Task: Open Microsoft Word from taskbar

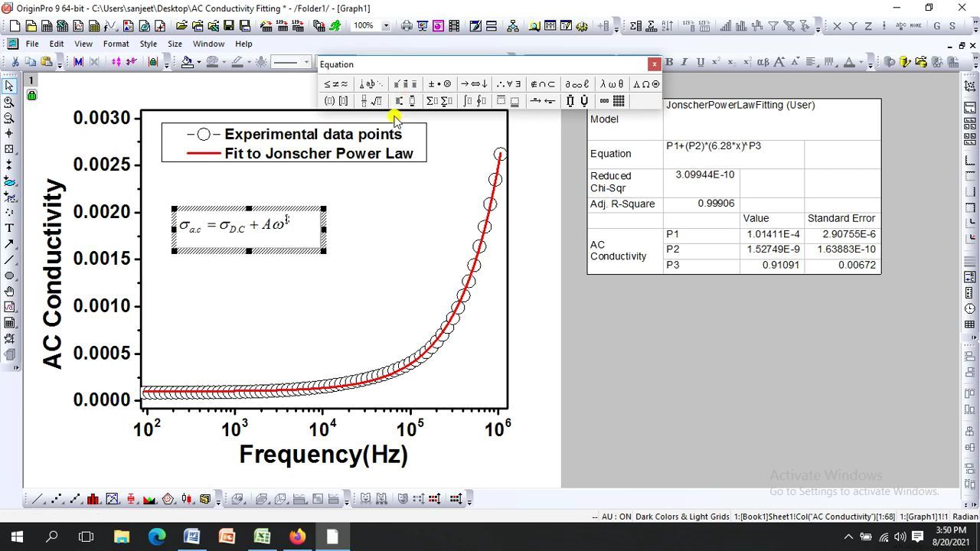Action: (x=191, y=536)
